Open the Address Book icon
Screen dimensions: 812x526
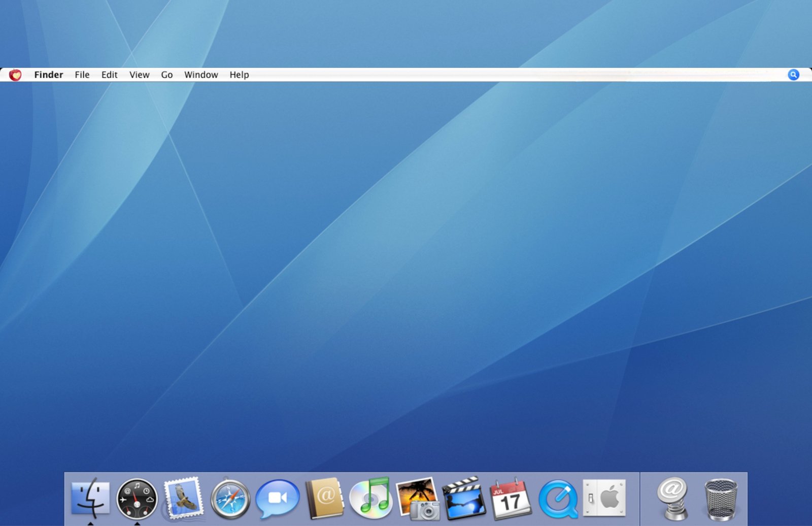point(324,498)
